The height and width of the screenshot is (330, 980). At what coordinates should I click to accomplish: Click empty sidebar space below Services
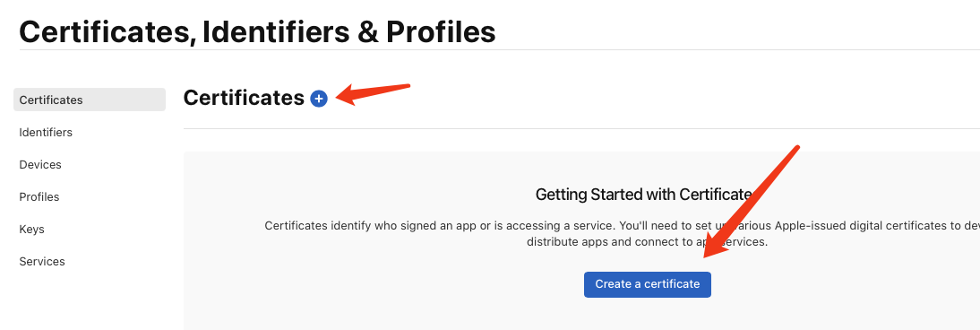pyautogui.click(x=90, y=300)
